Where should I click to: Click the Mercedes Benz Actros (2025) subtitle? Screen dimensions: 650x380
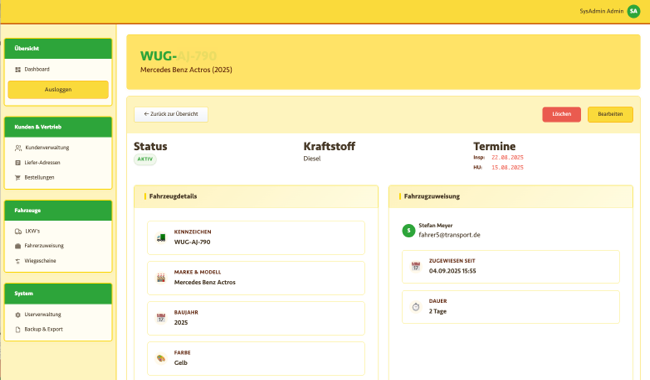point(186,70)
